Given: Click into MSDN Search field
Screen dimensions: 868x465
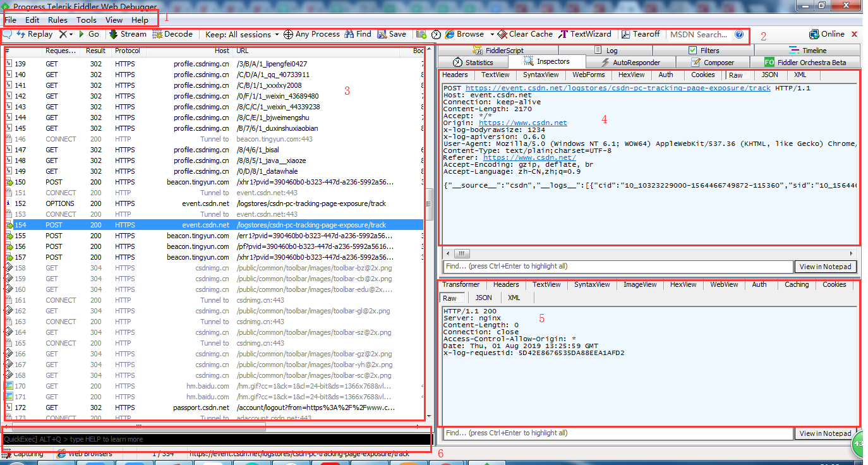Looking at the screenshot, I should (699, 34).
